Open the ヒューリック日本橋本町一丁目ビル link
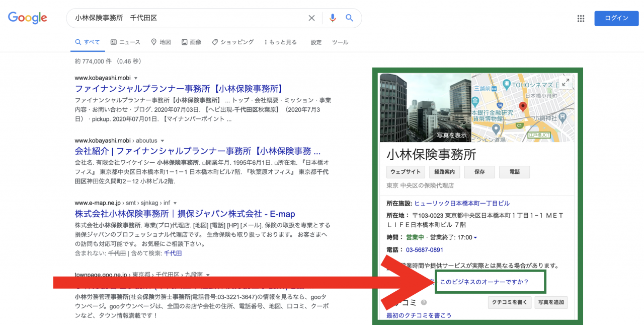644x325 pixels. (x=462, y=204)
